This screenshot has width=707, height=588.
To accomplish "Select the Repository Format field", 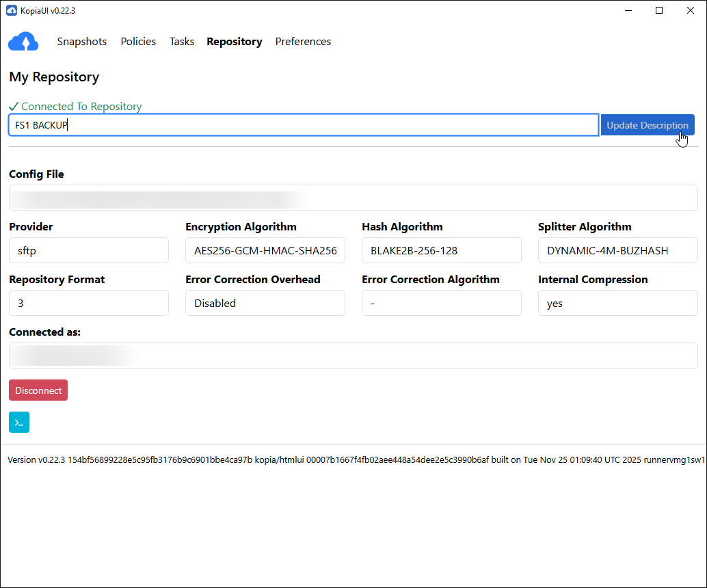I will pyautogui.click(x=88, y=303).
